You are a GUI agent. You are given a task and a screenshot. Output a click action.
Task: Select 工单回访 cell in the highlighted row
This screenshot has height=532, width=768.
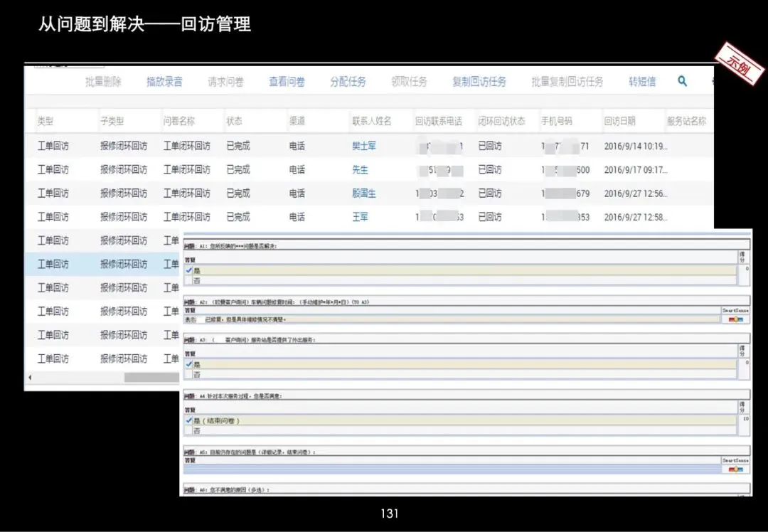pos(53,264)
